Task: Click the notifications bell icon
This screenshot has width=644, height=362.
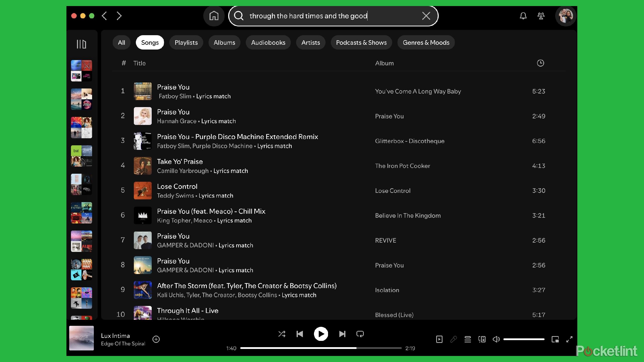Action: tap(523, 16)
